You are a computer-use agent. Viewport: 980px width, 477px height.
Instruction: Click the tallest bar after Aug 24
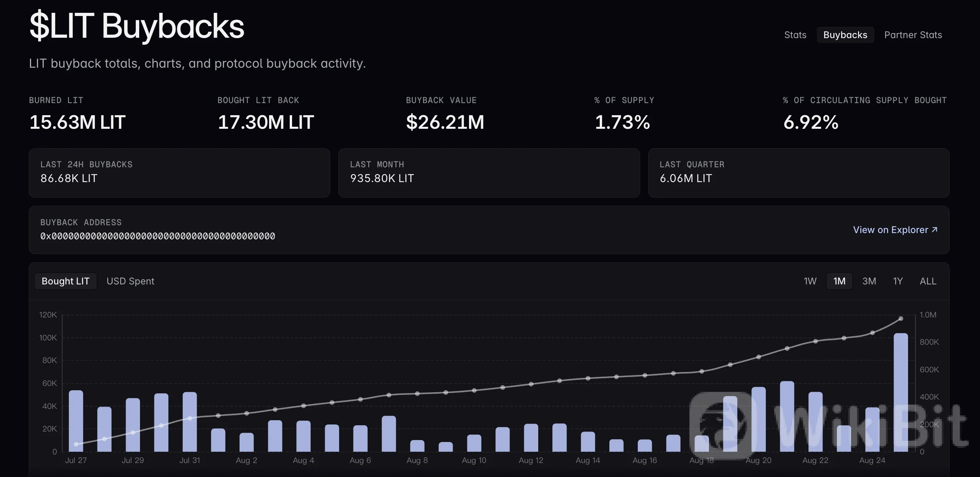tap(901, 392)
